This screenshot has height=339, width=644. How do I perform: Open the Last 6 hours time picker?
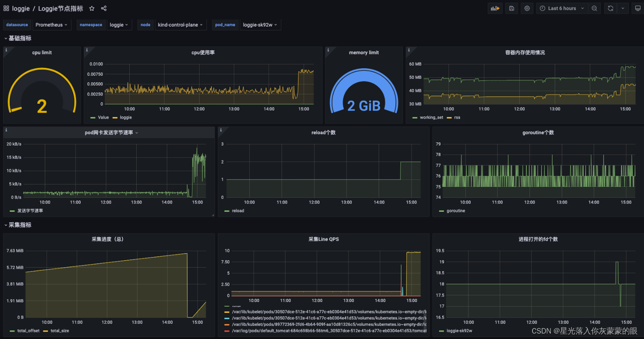(562, 8)
